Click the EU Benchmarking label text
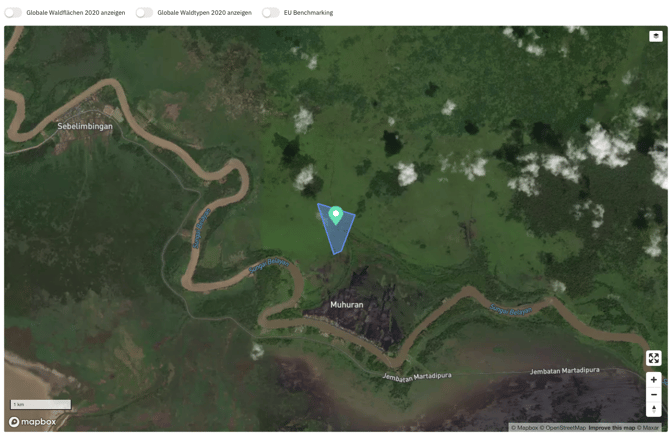The height and width of the screenshot is (437, 670). [308, 13]
